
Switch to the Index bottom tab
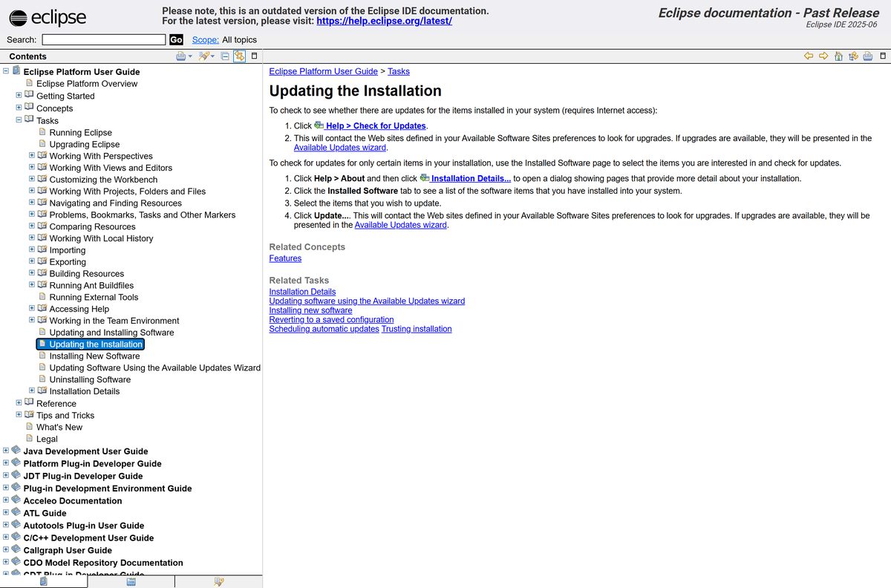pyautogui.click(x=131, y=581)
